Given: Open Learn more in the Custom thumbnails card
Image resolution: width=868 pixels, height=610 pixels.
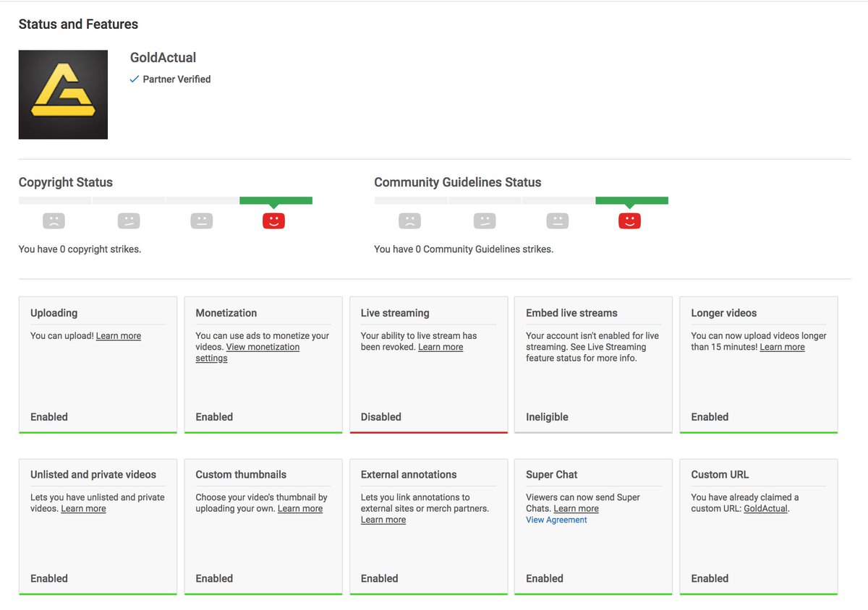Looking at the screenshot, I should click(x=300, y=509).
